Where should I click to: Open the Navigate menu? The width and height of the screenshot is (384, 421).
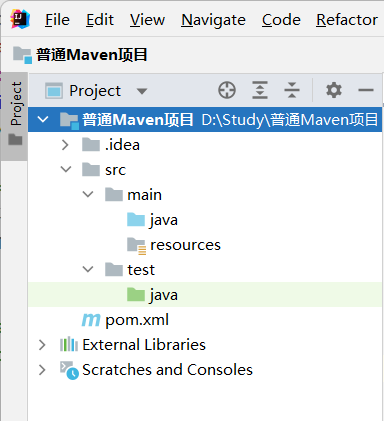click(x=213, y=20)
